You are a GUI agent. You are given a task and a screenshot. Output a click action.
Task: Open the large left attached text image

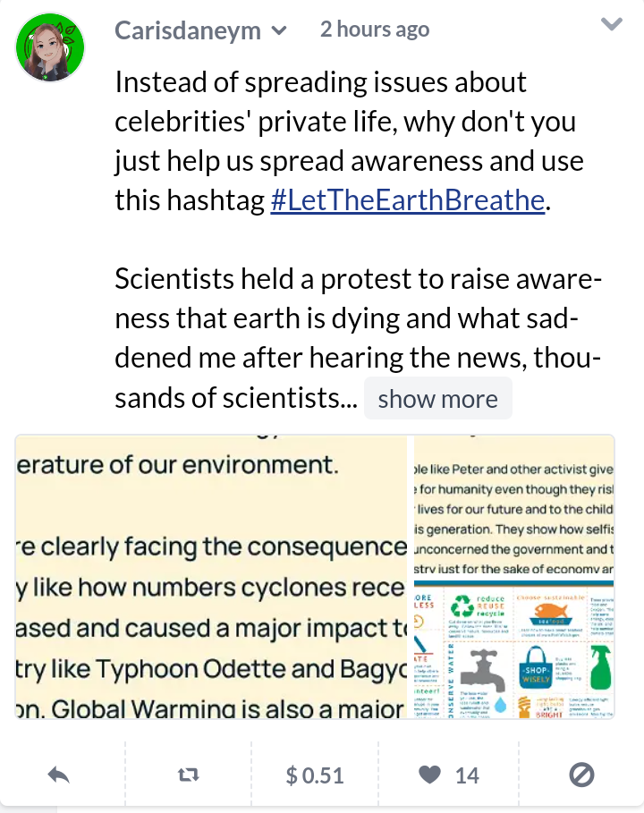[211, 577]
